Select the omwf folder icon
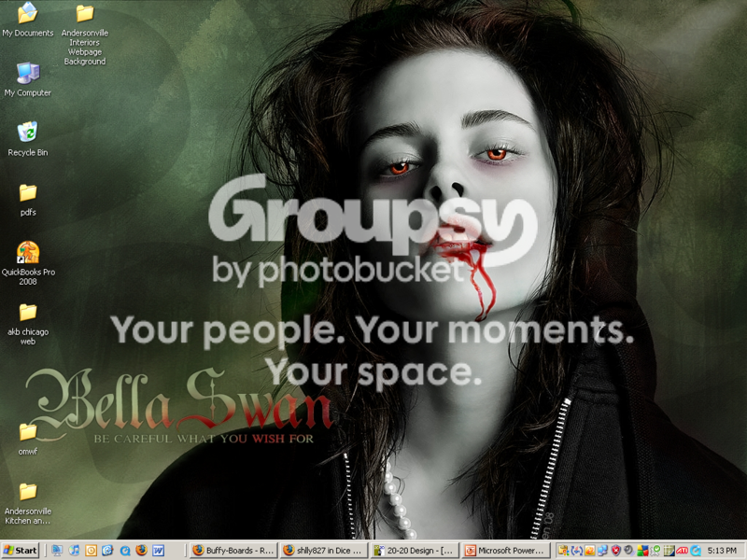 (28, 439)
